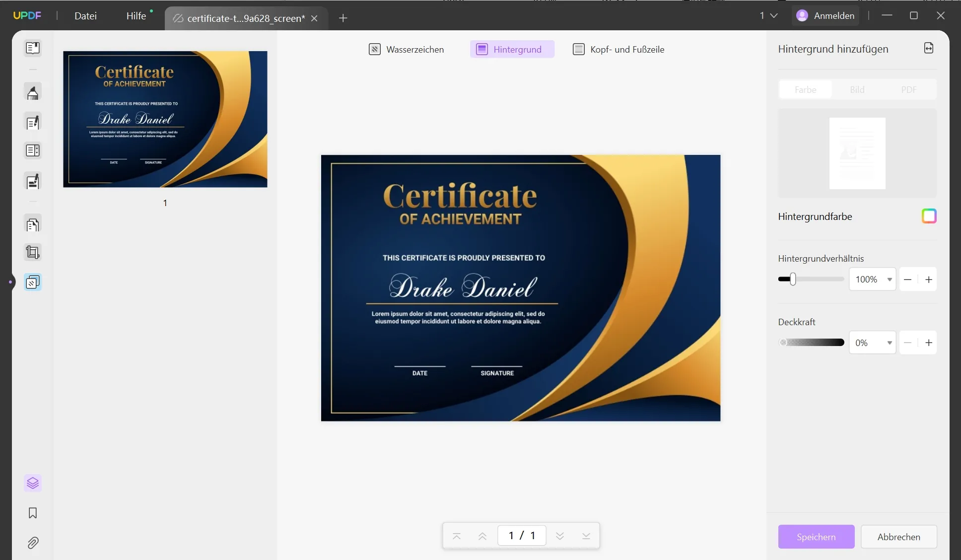Open the Reader mode icon in sidebar
Screen dimensions: 961x560
(x=33, y=48)
